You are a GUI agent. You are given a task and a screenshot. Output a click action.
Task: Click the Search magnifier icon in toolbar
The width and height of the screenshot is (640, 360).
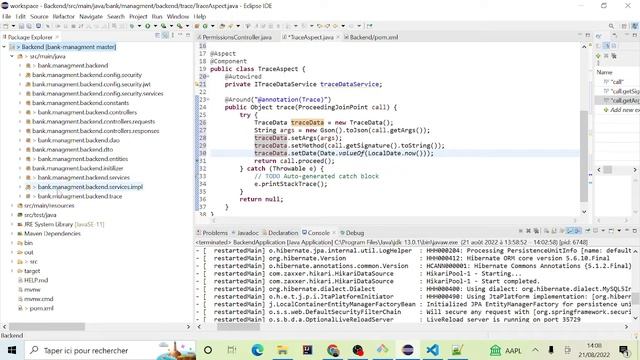tap(611, 26)
